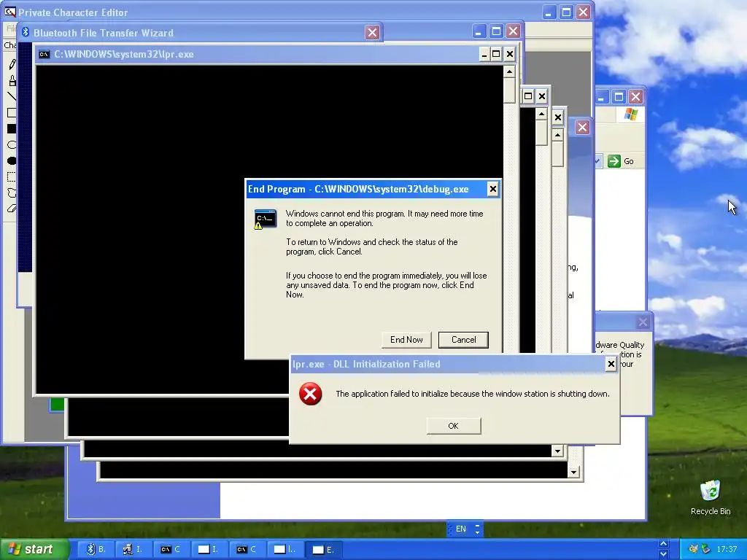Click the green Go arrow icon
The height and width of the screenshot is (560, 747).
[x=614, y=161]
